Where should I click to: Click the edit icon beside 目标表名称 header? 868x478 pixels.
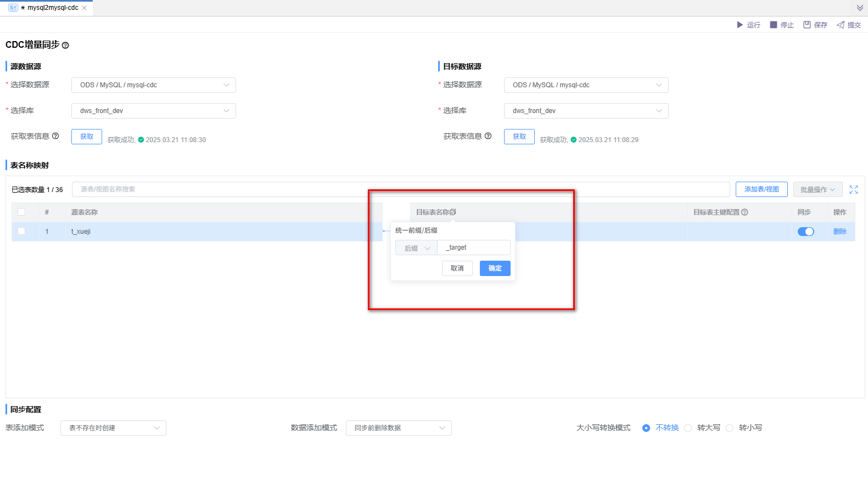click(453, 212)
